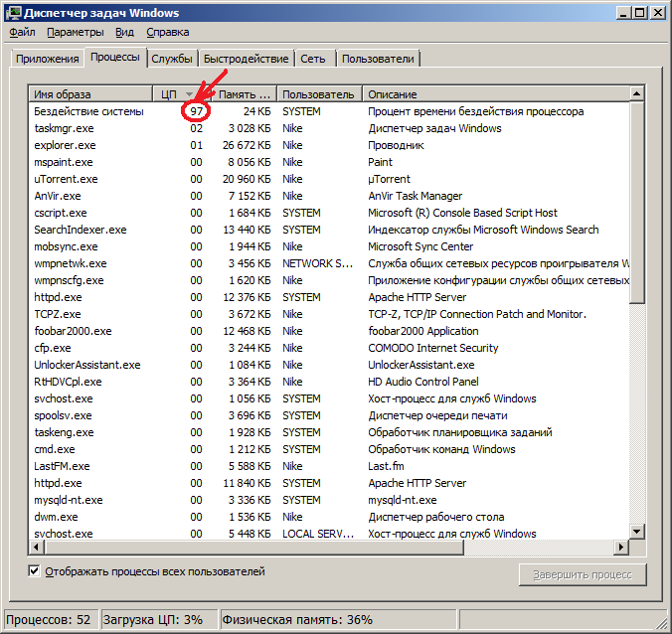The width and height of the screenshot is (672, 634).
Task: Switch to the Службы tab
Action: 172,59
